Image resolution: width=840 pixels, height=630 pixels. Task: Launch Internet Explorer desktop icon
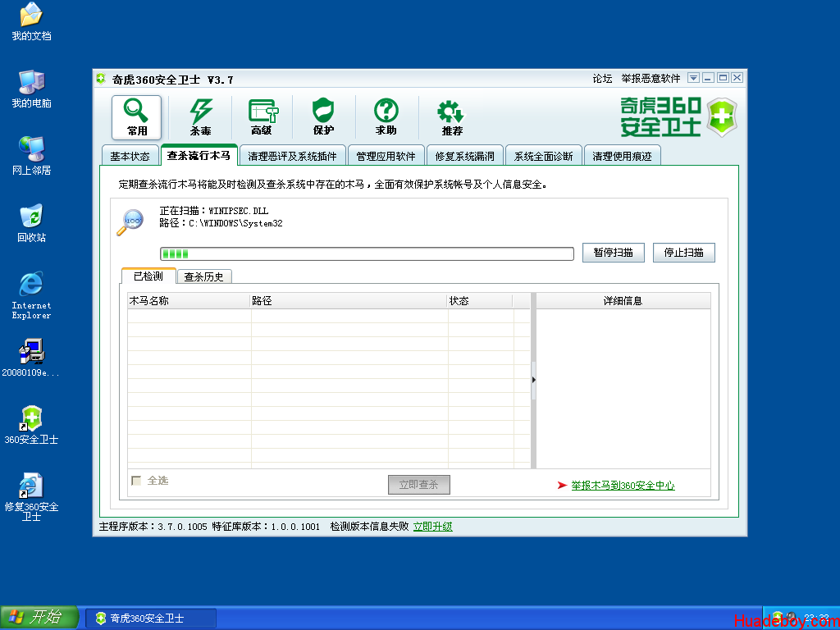(x=31, y=295)
